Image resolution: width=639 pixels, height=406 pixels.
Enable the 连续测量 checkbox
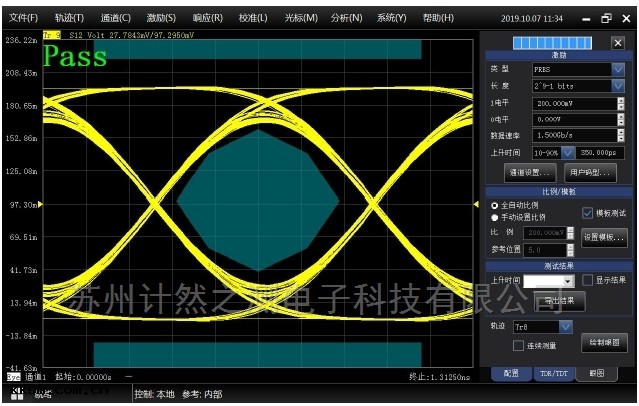tap(518, 346)
